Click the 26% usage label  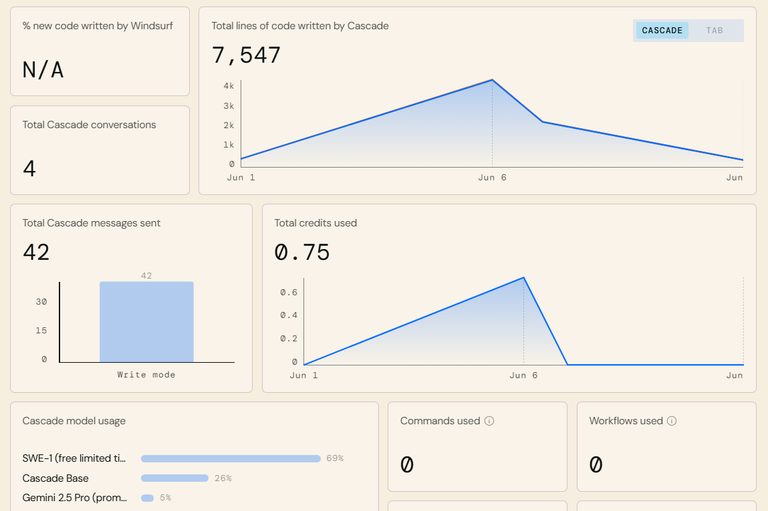[x=223, y=478]
